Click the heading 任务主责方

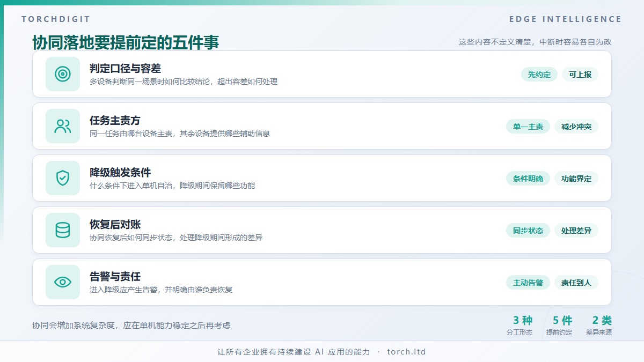[x=115, y=121]
